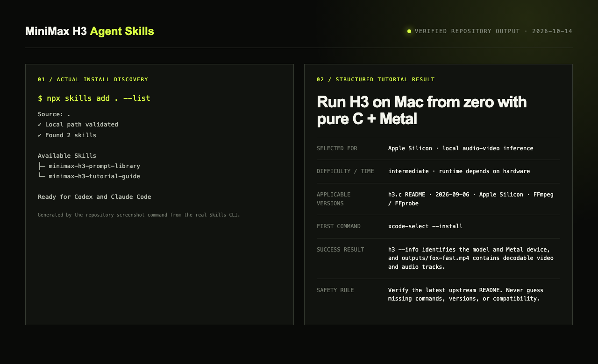Select the "Verify the latest upstream README" rule text

pyautogui.click(x=466, y=294)
